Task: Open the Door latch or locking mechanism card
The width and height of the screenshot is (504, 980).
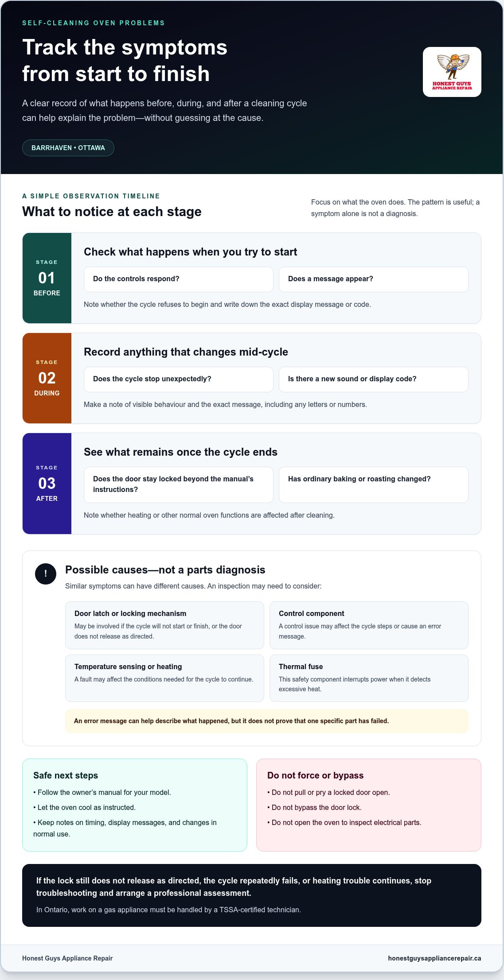Action: (164, 625)
